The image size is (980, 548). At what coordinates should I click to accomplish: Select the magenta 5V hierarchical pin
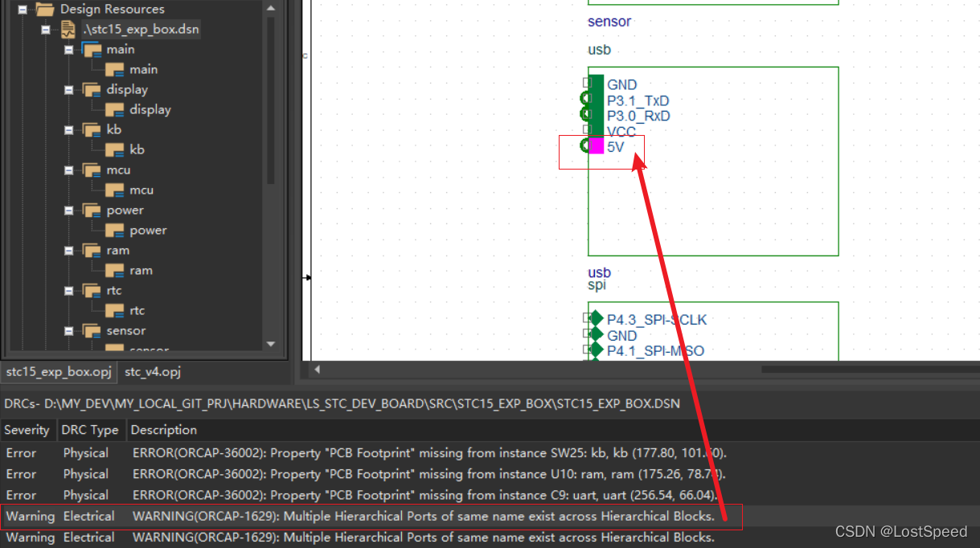click(596, 146)
